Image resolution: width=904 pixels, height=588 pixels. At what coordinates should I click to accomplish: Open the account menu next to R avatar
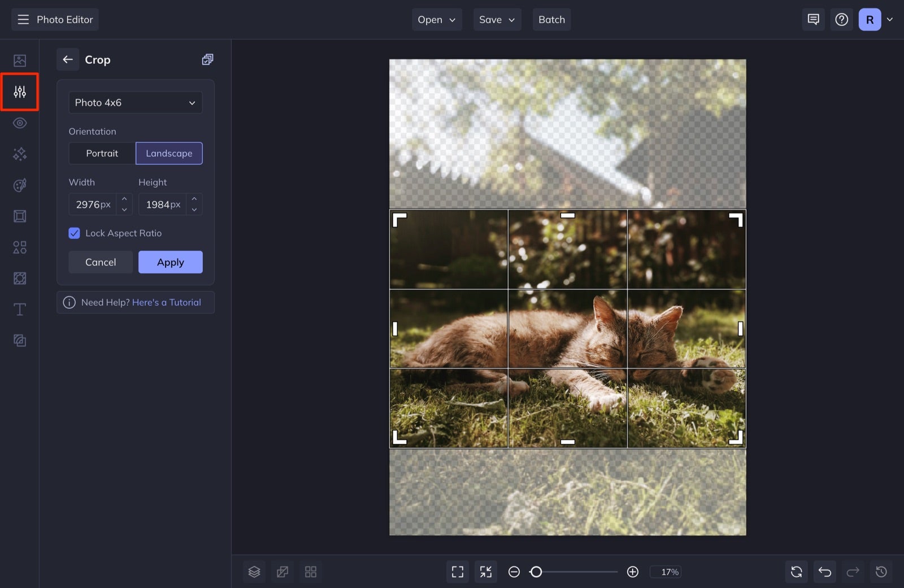click(x=890, y=19)
